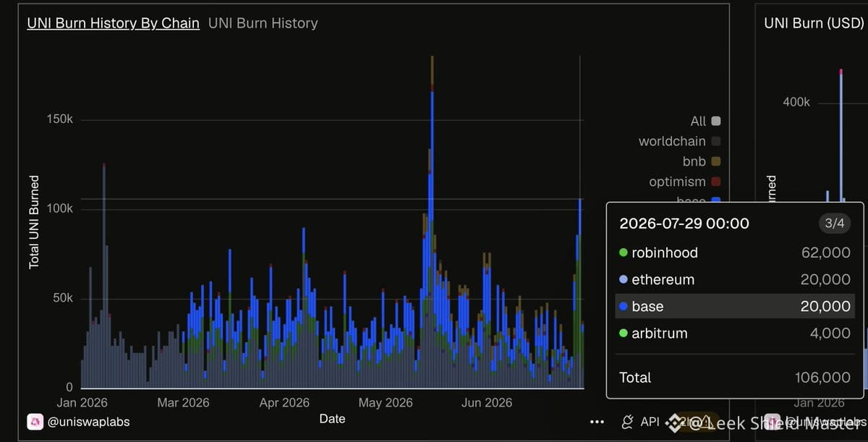
Task: Click the tallest mid-May spike bar
Action: 432,221
